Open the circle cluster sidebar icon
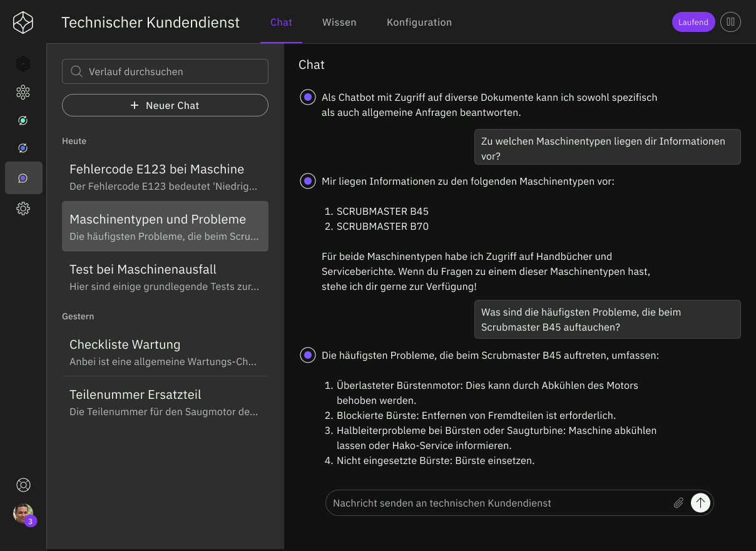 click(x=23, y=92)
